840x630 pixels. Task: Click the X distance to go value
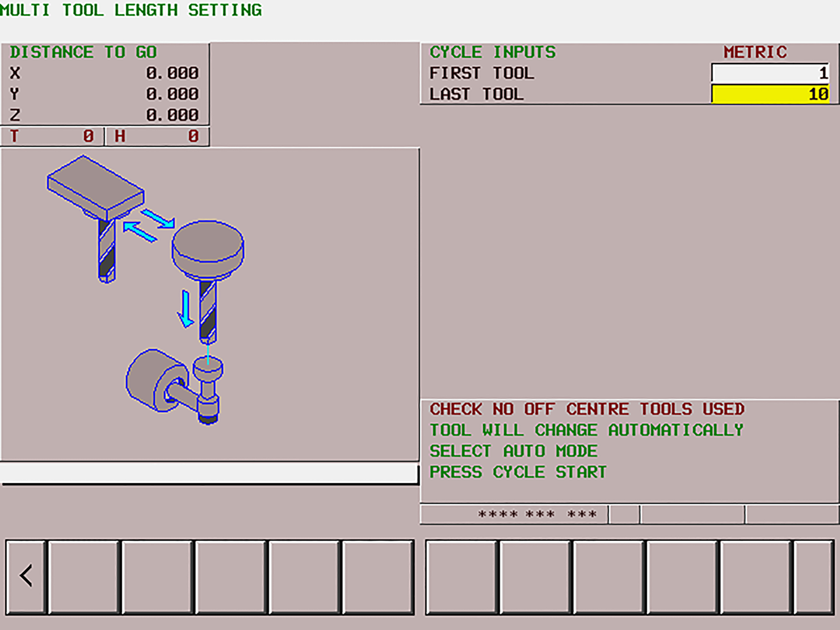click(172, 73)
